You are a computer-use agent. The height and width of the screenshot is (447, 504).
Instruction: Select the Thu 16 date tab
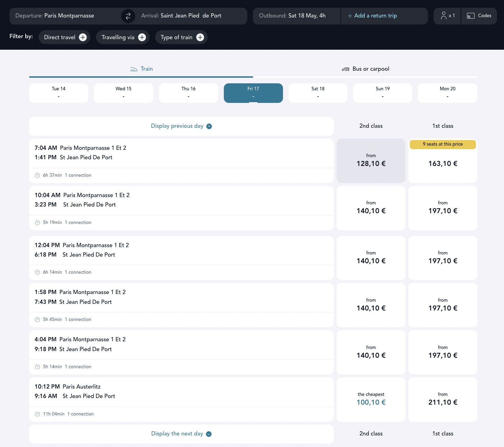point(188,93)
